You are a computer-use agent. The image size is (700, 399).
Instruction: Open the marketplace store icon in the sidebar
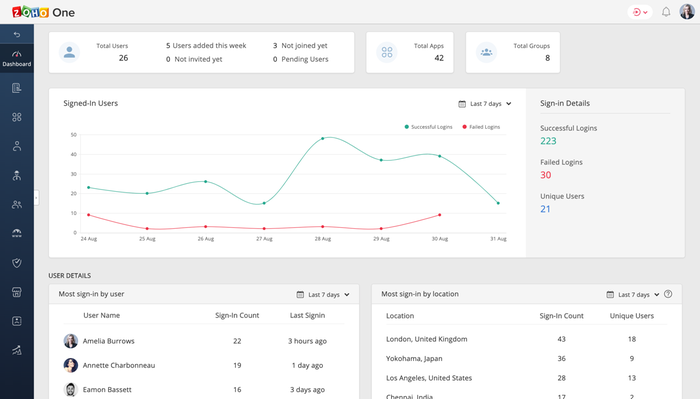click(x=17, y=292)
